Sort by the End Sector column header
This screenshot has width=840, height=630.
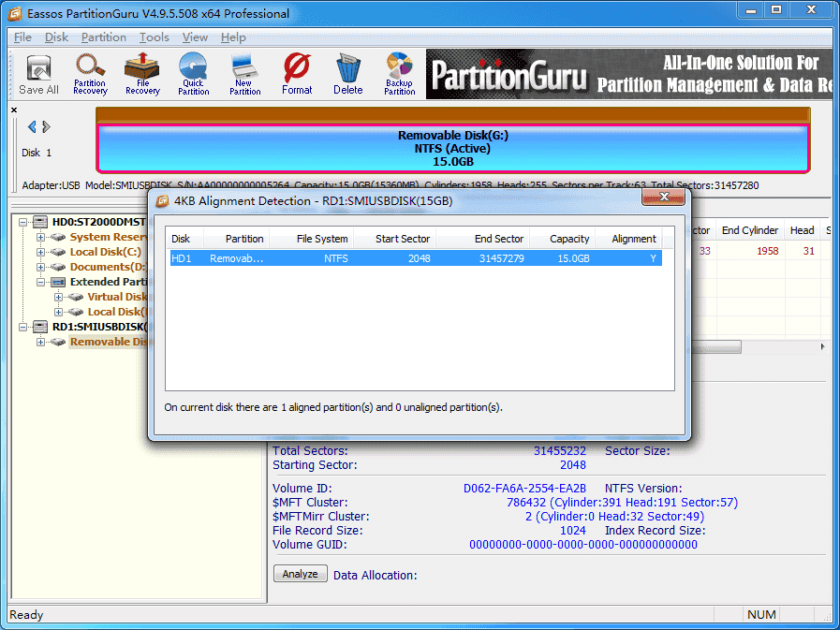(x=482, y=239)
